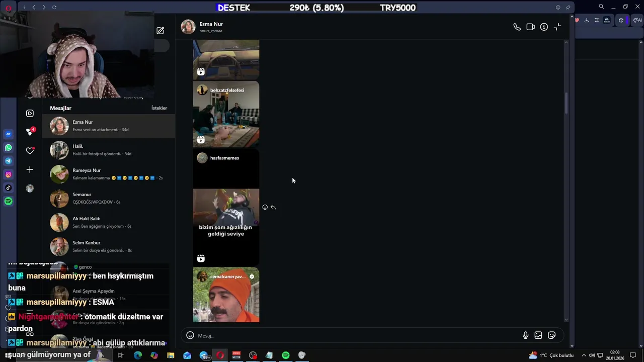Pin the sidebar panel with the pin icon
The image size is (644, 362).
pyautogui.click(x=568, y=8)
